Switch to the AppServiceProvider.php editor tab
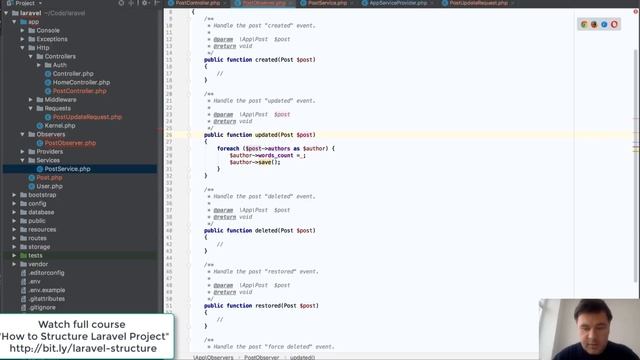Screen dimensions: 640x360 (x=398, y=3)
